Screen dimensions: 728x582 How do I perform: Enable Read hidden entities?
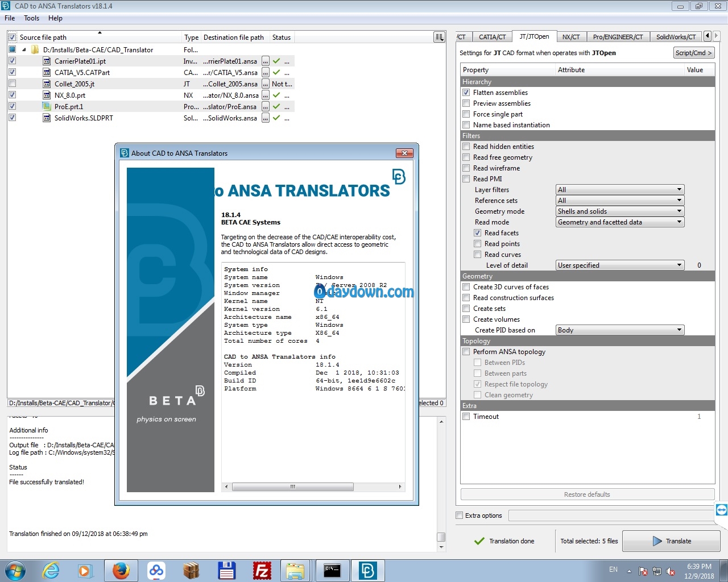click(x=466, y=147)
